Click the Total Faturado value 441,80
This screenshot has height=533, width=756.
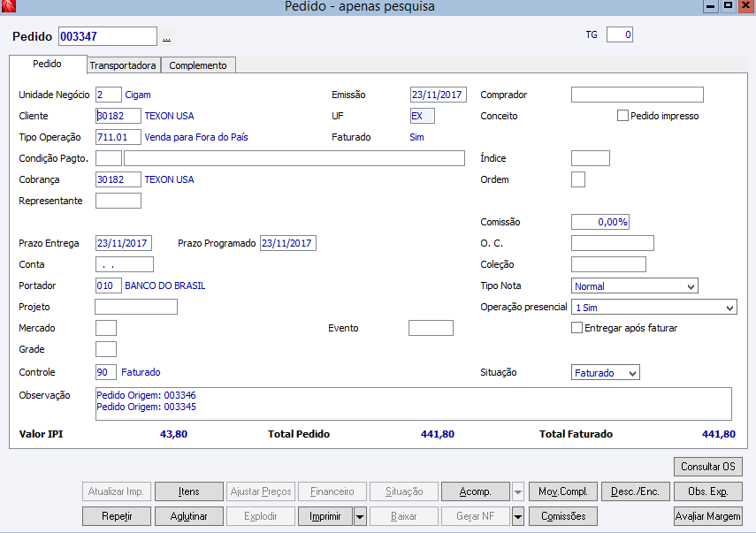(718, 434)
